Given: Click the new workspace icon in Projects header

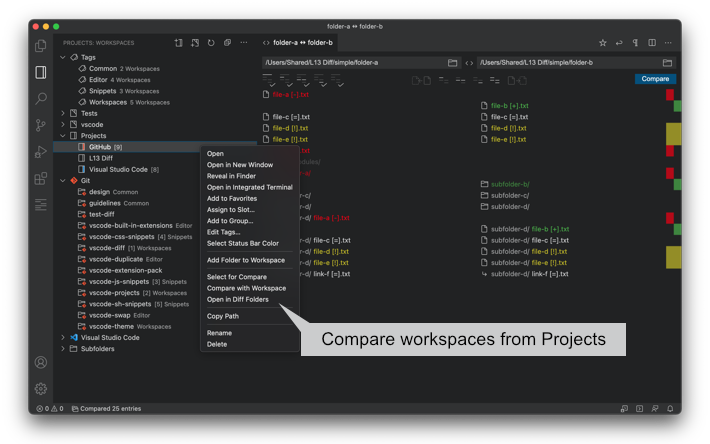Looking at the screenshot, I should (x=179, y=43).
